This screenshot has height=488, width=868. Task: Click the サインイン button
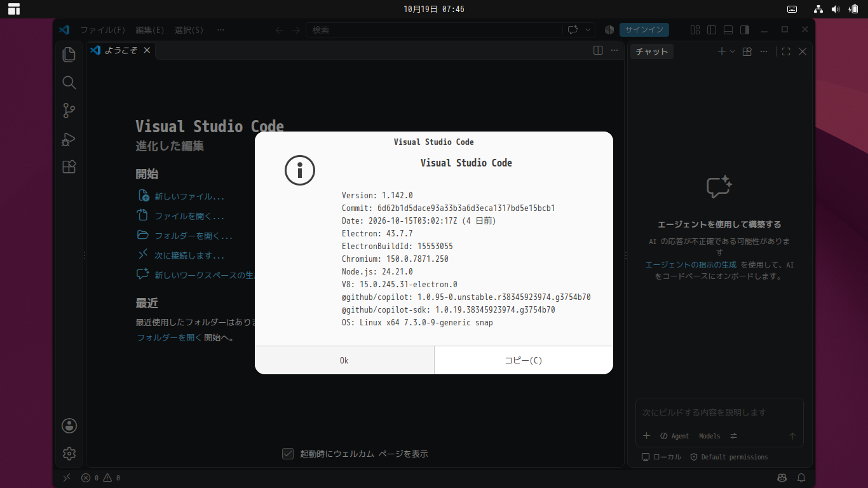(x=644, y=30)
